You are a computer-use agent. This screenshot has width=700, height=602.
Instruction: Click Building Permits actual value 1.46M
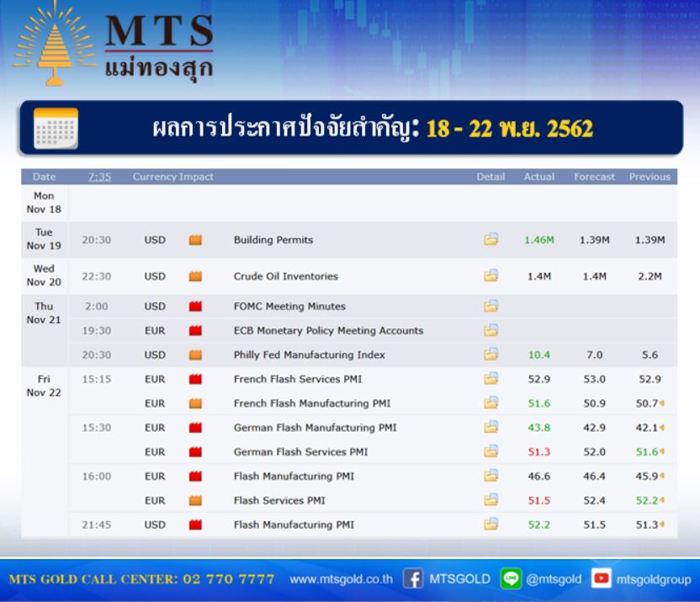[x=539, y=240]
